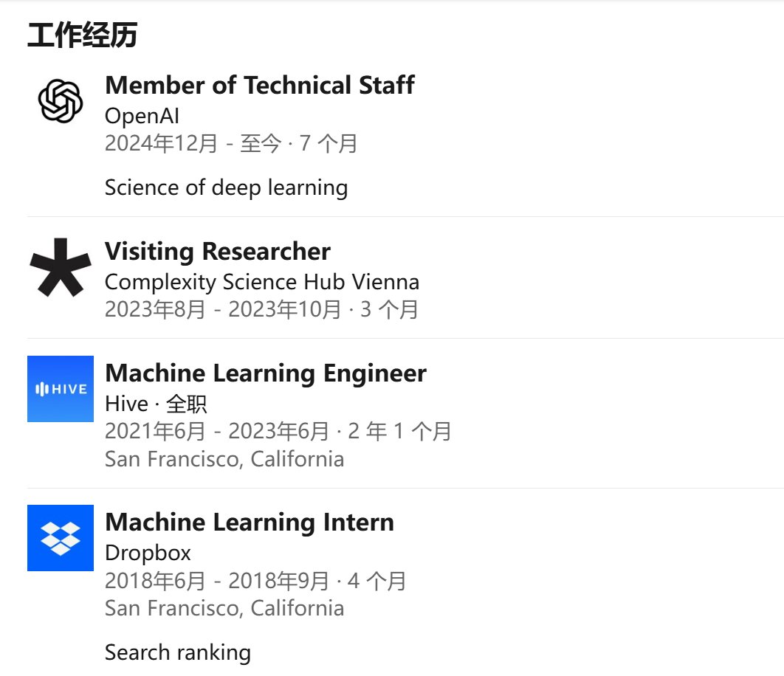
Task: Open Complexity Science Hub Vienna company link
Action: [x=262, y=282]
